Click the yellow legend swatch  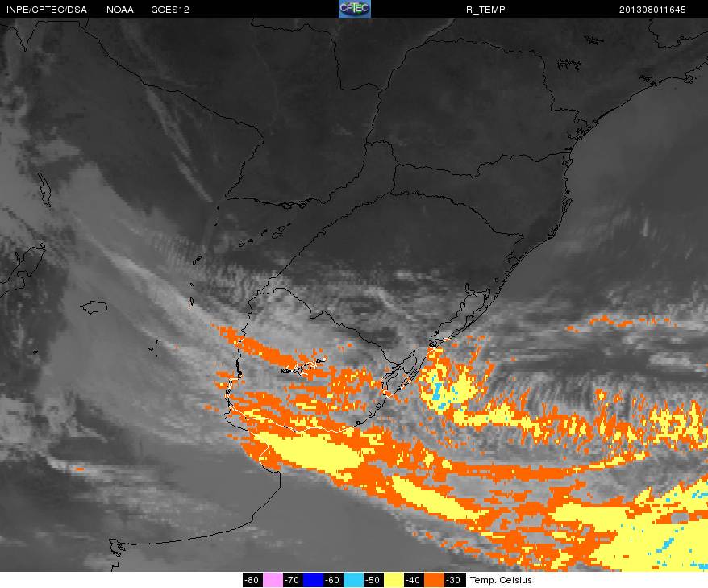[x=393, y=580]
